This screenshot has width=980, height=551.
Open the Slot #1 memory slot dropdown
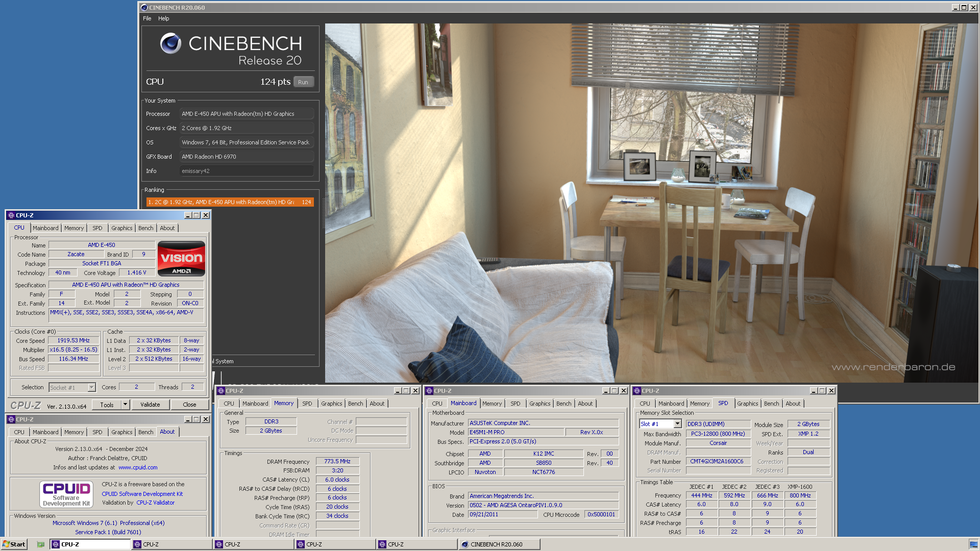point(677,424)
